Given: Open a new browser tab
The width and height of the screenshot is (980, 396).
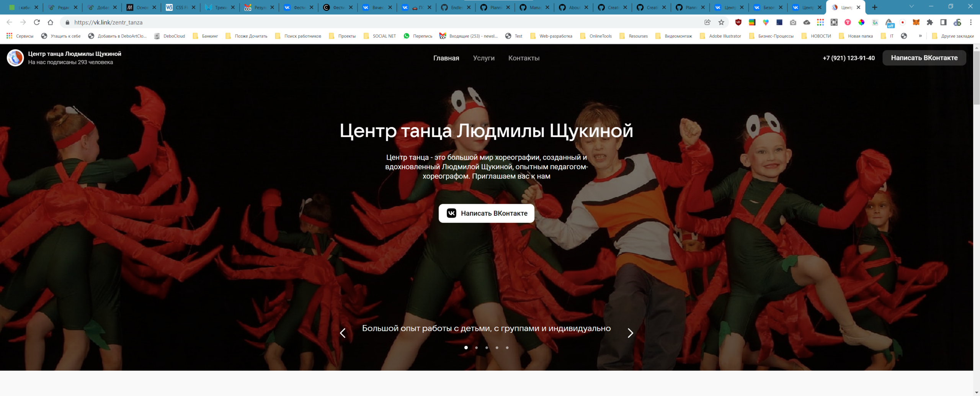Looking at the screenshot, I should tap(875, 7).
